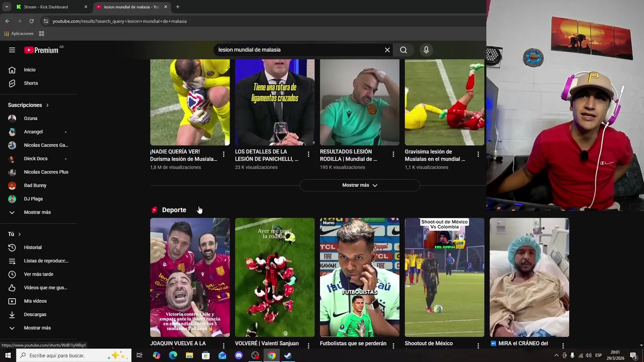This screenshot has height=362, width=644.
Task: Click the Deporte section heading
Action: point(174,210)
